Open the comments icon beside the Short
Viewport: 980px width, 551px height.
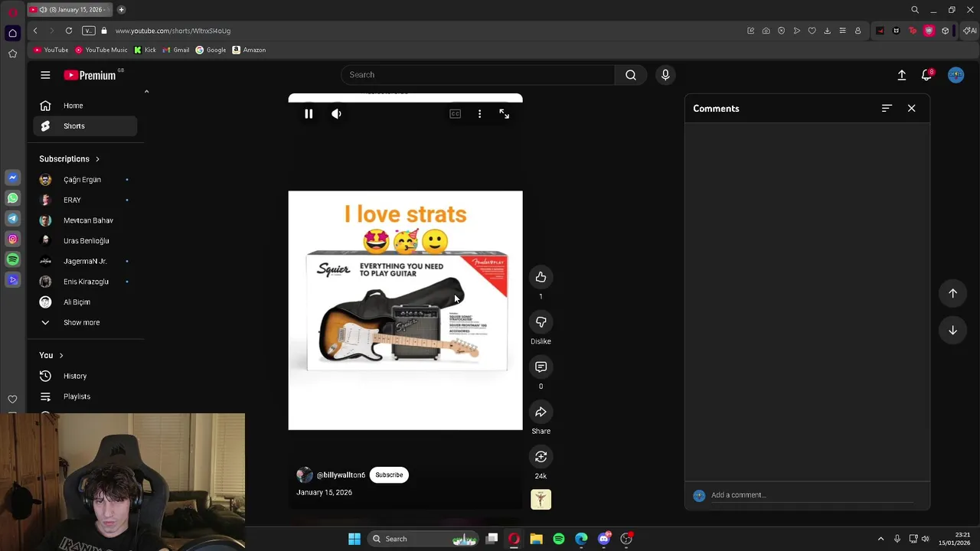(x=541, y=367)
